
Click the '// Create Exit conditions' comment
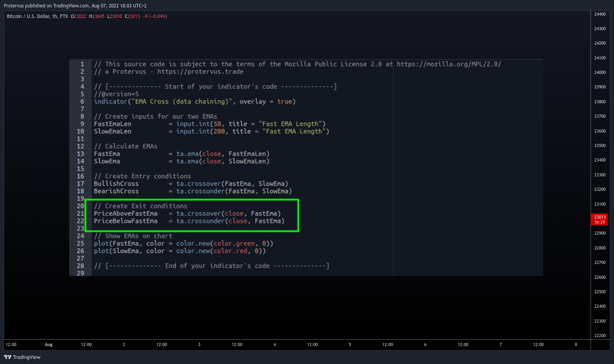(140, 206)
